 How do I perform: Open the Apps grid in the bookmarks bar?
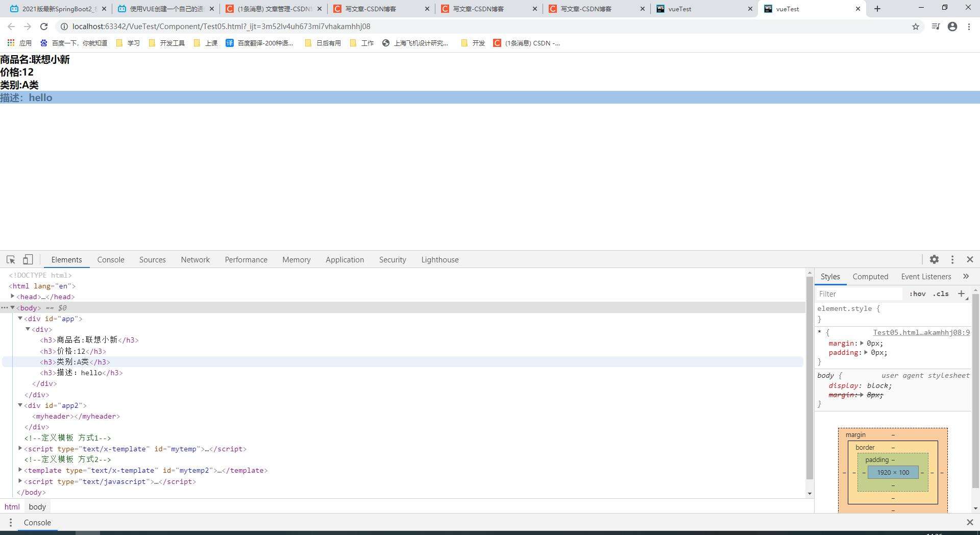click(x=11, y=43)
